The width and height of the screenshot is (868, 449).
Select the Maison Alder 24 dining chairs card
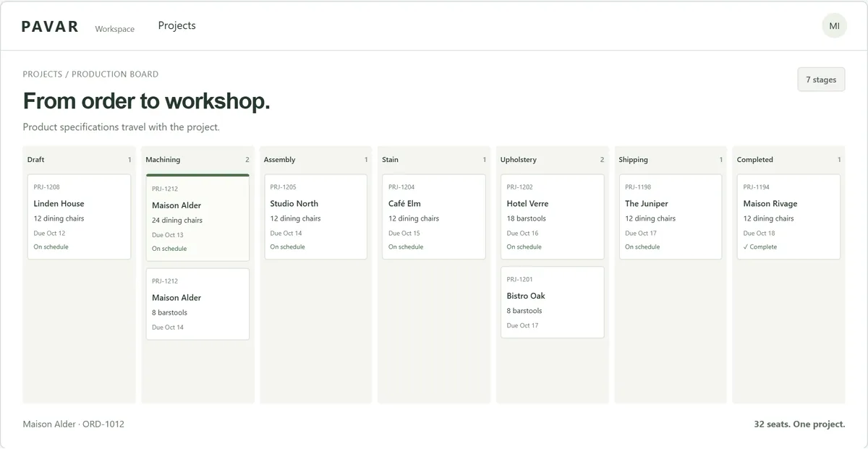pos(197,218)
